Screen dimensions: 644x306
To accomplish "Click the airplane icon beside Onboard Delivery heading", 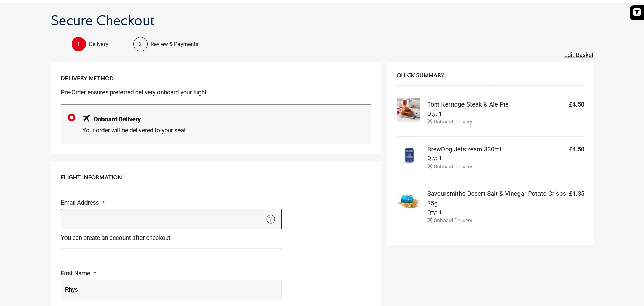I will click(86, 118).
